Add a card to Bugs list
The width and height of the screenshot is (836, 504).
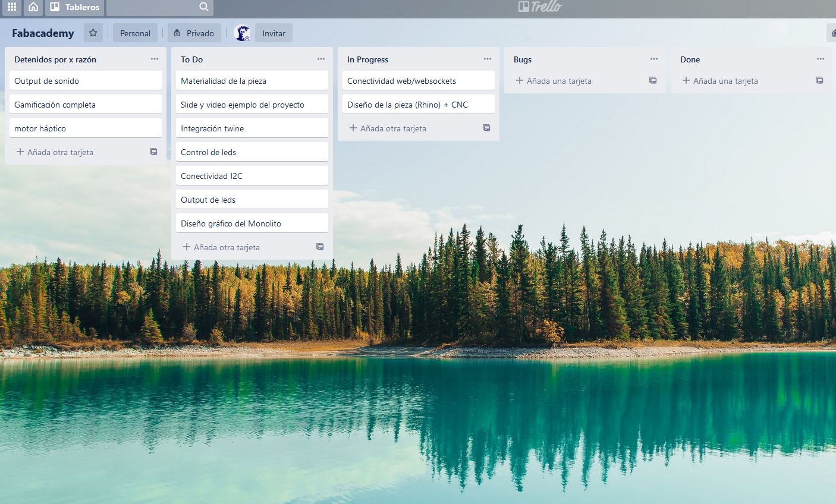tap(554, 81)
